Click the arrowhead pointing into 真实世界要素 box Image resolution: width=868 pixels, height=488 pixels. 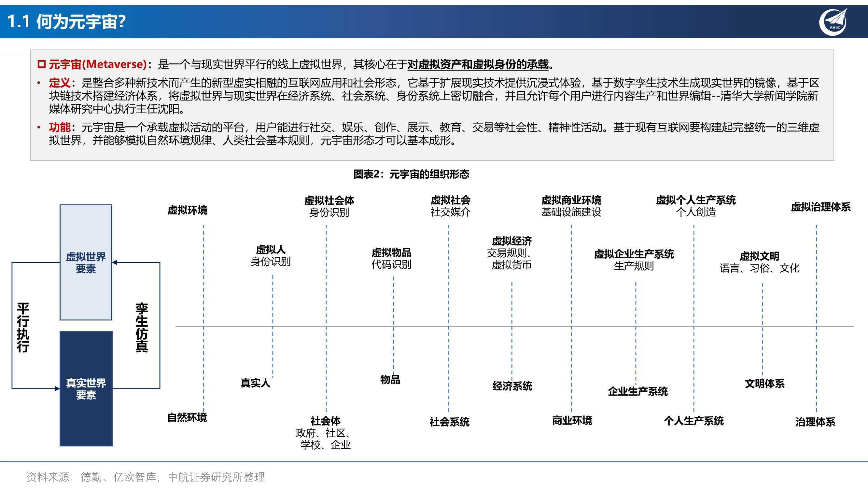(57, 389)
